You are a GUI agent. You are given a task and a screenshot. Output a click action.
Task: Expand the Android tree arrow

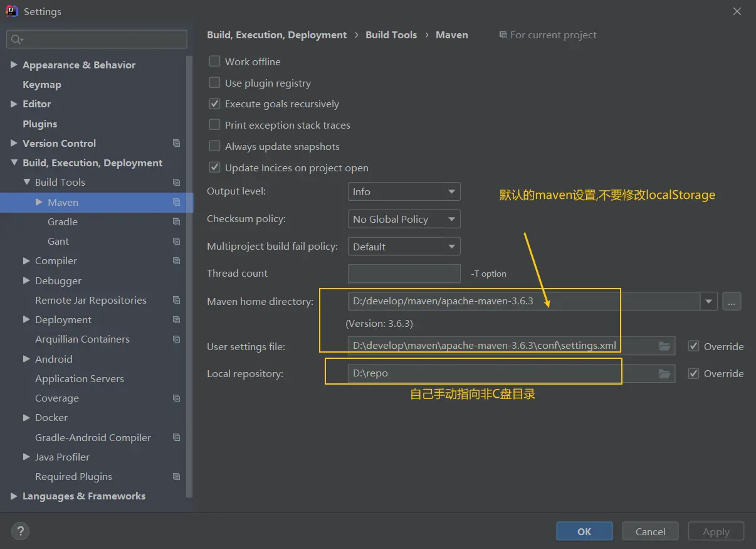(x=26, y=359)
